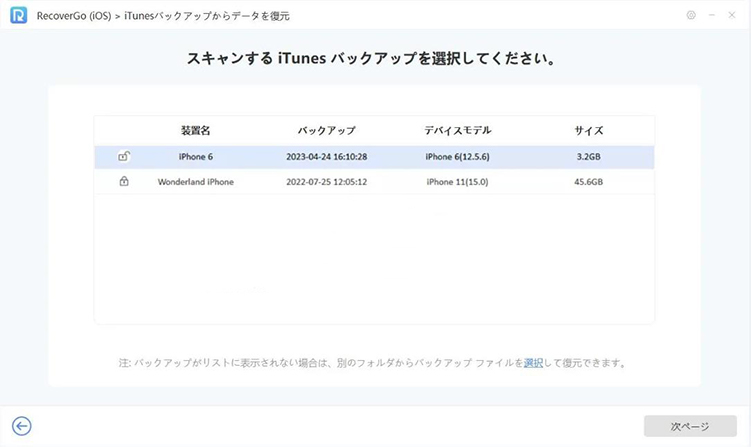Click the 次ページ button
Viewport: 751px width, 447px height.
690,426
